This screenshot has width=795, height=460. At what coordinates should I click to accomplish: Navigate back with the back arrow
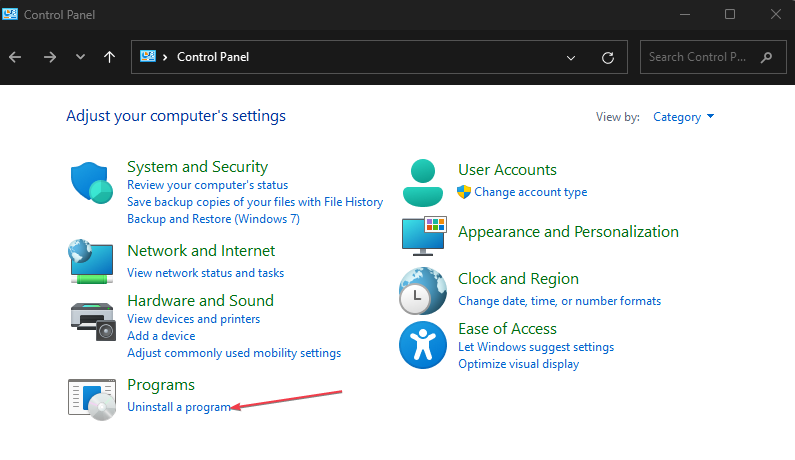[x=15, y=57]
